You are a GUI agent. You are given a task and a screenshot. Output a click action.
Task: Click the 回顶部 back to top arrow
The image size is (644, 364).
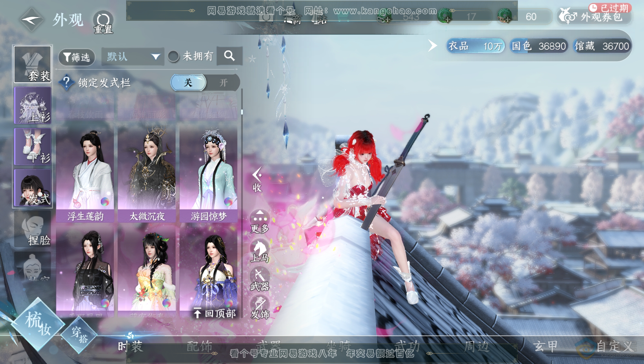[x=214, y=313]
